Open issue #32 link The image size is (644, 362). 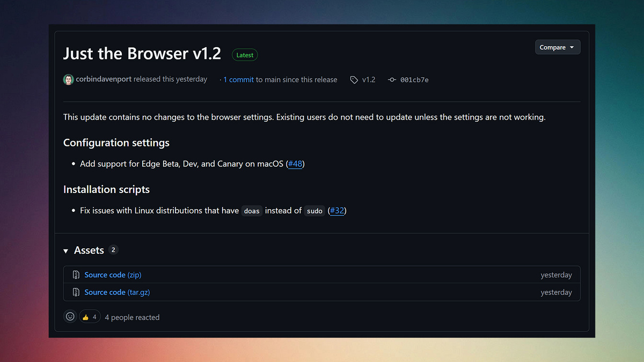[337, 210]
